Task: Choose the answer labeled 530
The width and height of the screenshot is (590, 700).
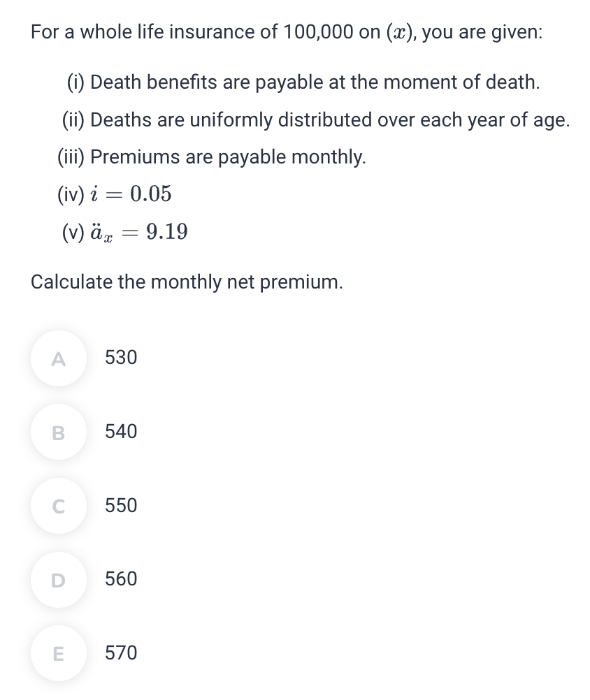Action: click(120, 358)
